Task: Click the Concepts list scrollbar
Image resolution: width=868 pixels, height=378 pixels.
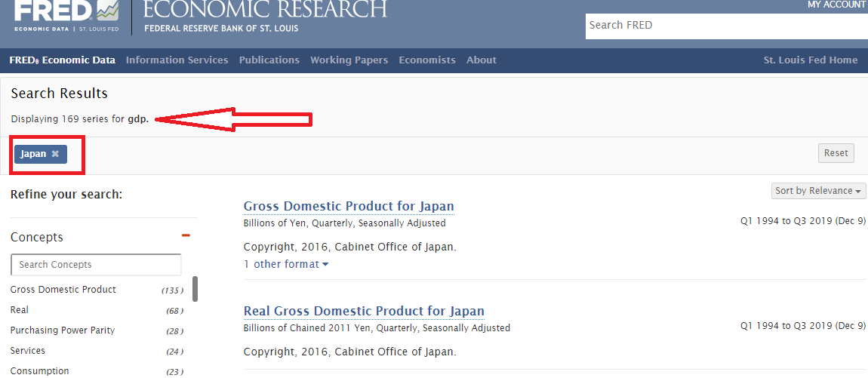Action: (195, 288)
